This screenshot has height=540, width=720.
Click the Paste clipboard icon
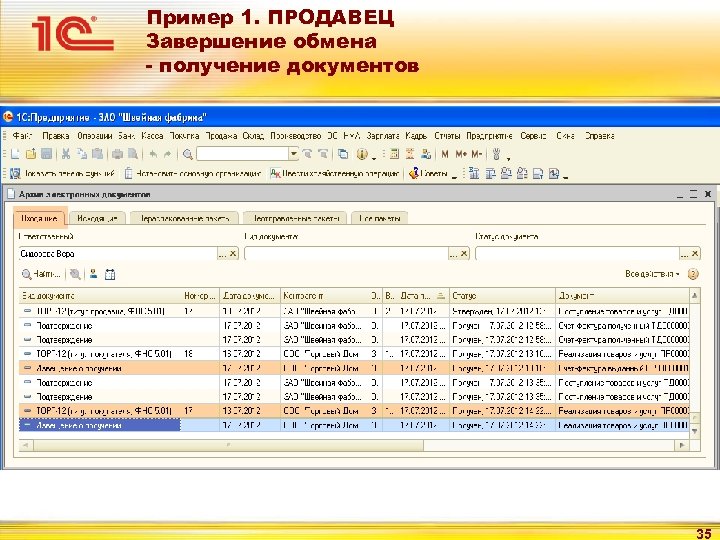tap(97, 154)
